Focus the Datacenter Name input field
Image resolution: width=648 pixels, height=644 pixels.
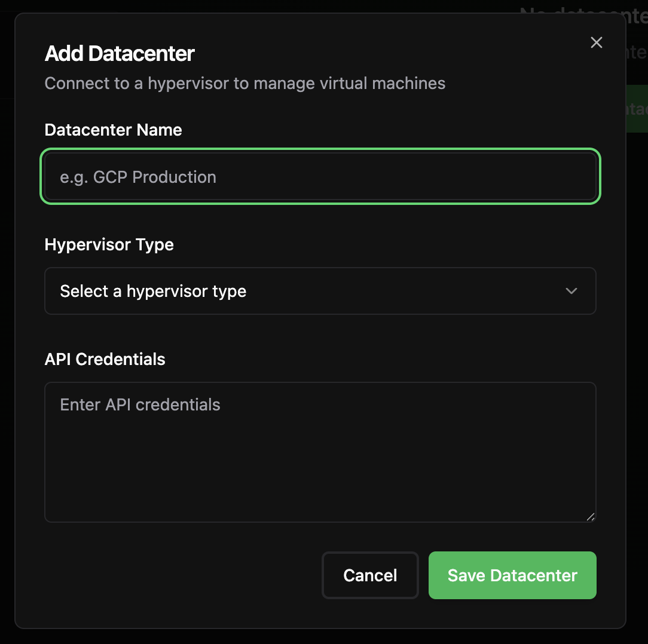click(320, 177)
